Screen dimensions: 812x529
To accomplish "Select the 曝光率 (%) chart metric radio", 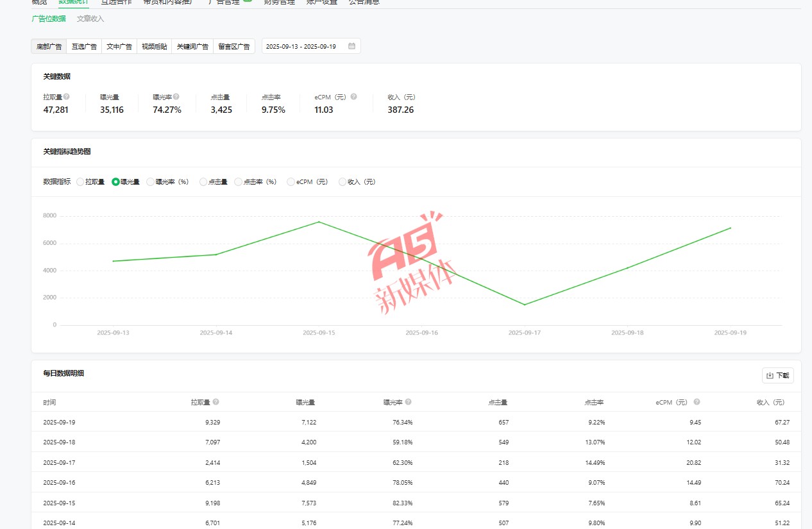I will pos(151,182).
